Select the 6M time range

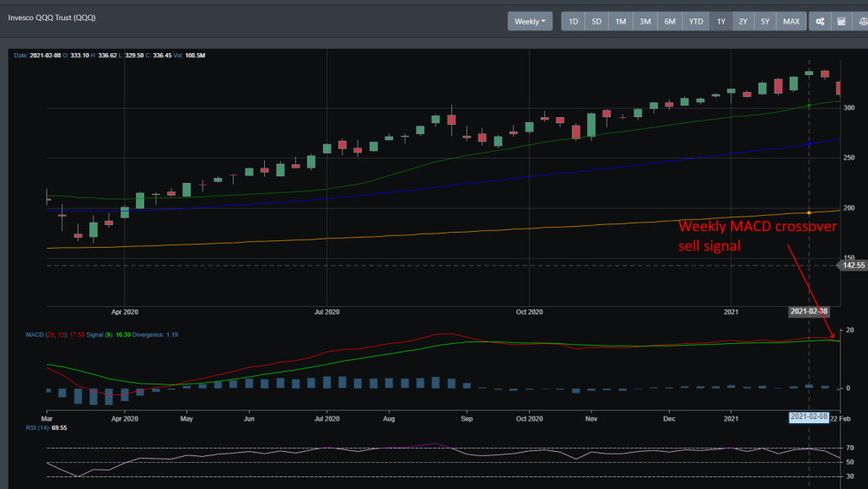pos(670,22)
